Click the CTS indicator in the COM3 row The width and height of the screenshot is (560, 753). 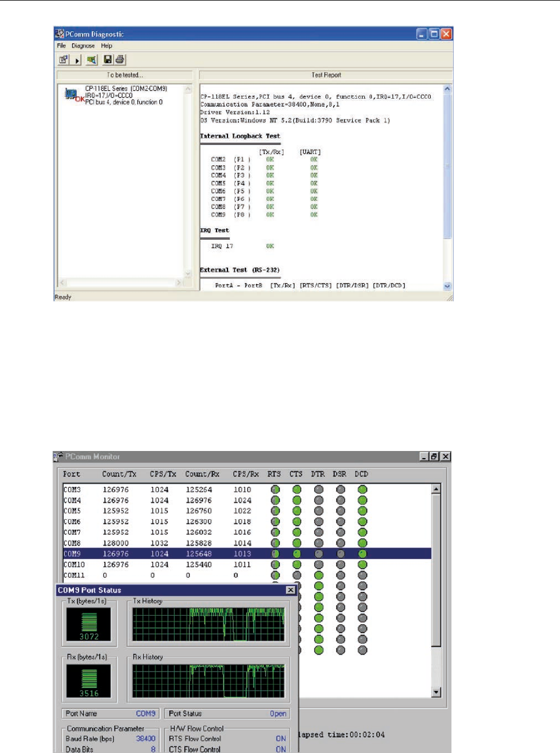point(297,490)
